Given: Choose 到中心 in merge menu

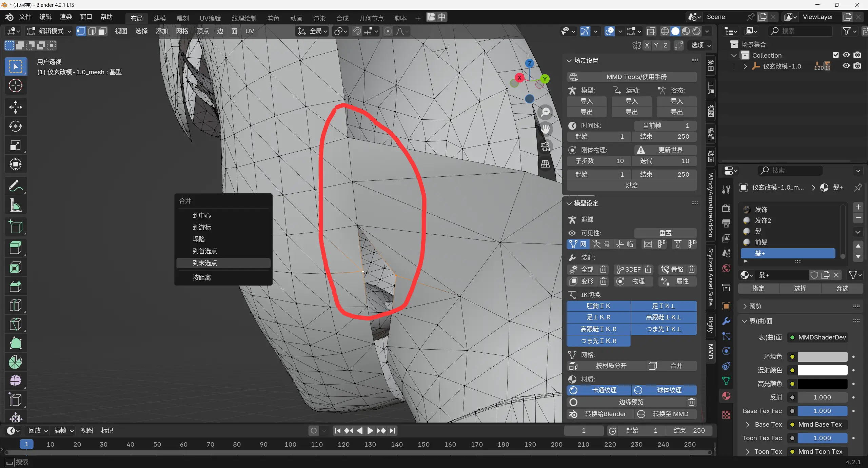Looking at the screenshot, I should point(202,215).
